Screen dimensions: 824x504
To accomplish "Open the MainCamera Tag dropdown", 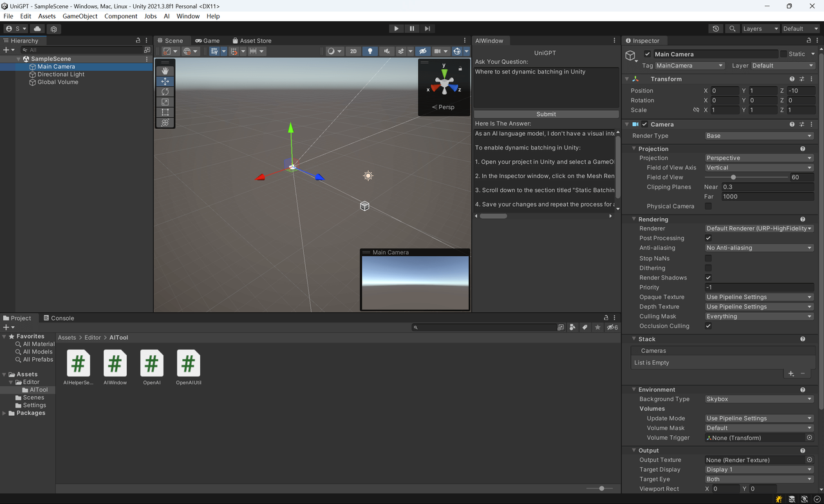I will pyautogui.click(x=689, y=65).
